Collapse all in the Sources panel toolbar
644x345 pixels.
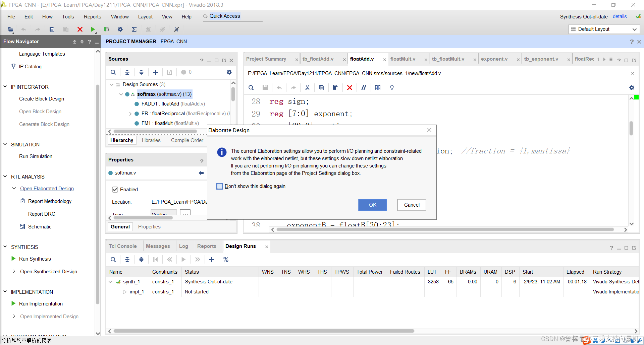pos(127,72)
